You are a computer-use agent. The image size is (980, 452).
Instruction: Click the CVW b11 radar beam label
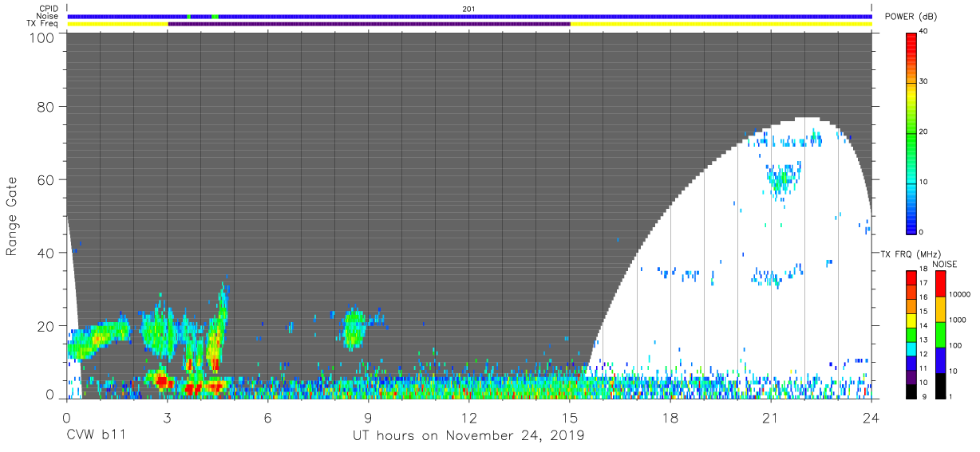tap(96, 436)
